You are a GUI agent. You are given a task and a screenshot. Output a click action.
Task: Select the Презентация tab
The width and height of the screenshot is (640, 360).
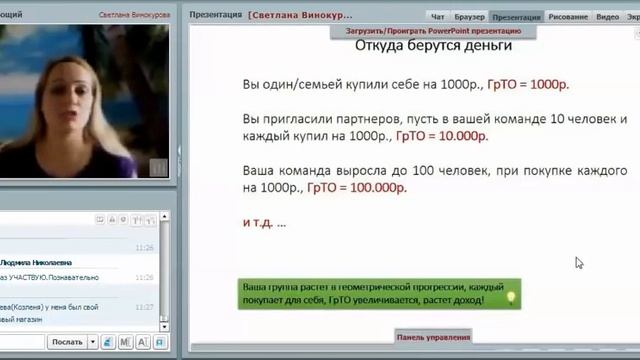point(516,17)
